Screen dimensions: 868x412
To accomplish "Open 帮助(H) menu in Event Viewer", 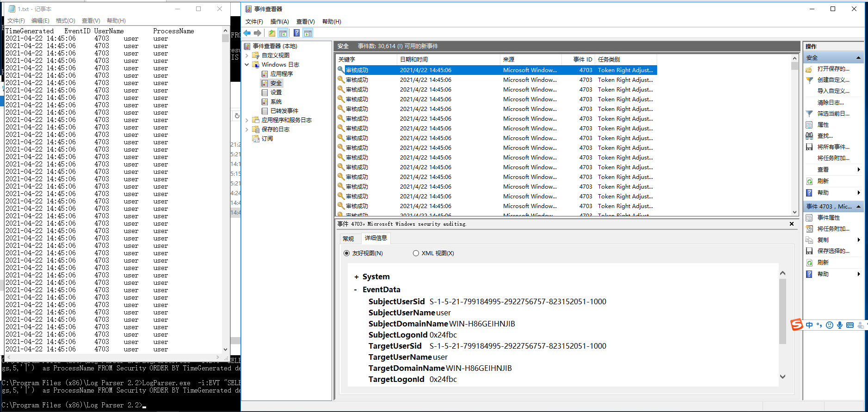I will coord(332,22).
